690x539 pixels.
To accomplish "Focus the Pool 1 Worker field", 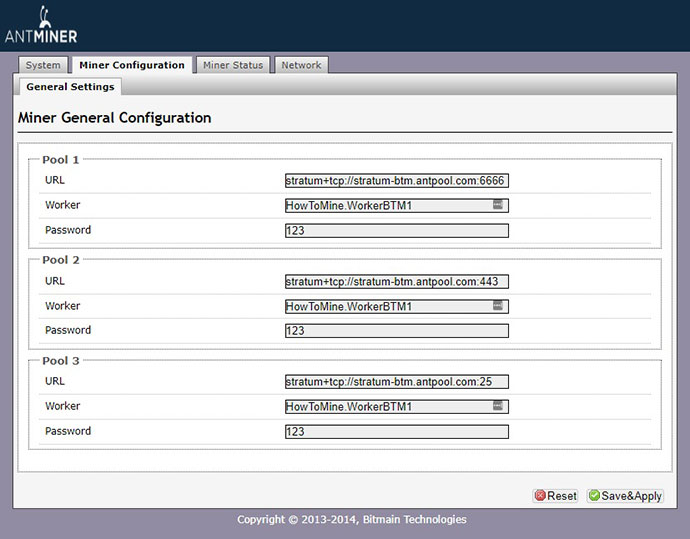I will pos(397,205).
